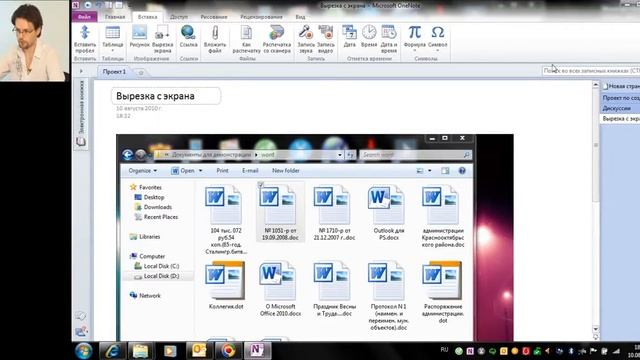Click the Таблица table icon in ribbon
The height and width of the screenshot is (360, 640).
coord(113,33)
